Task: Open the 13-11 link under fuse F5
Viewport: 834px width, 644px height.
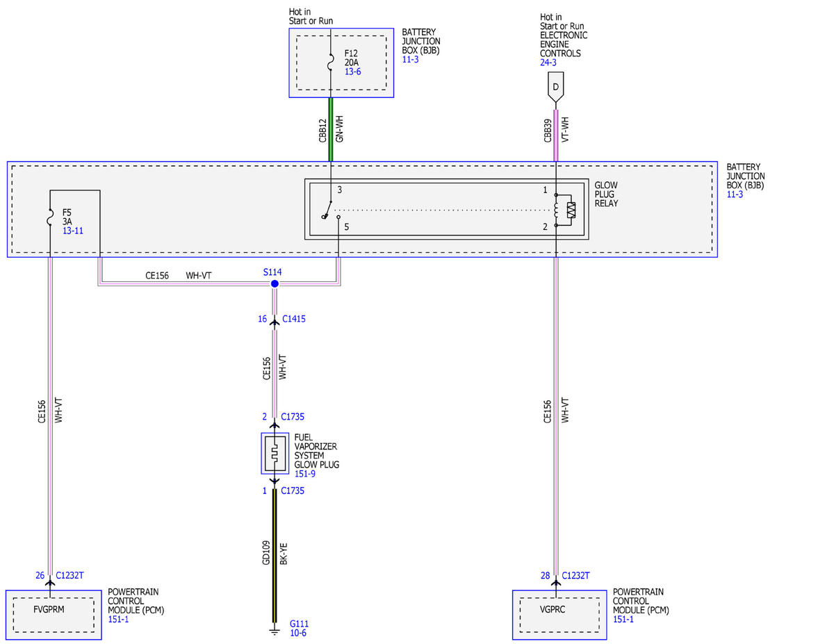Action: pyautogui.click(x=74, y=230)
